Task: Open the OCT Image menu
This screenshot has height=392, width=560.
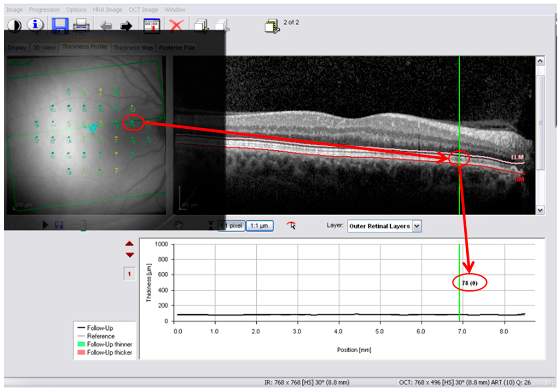Action: (x=143, y=10)
